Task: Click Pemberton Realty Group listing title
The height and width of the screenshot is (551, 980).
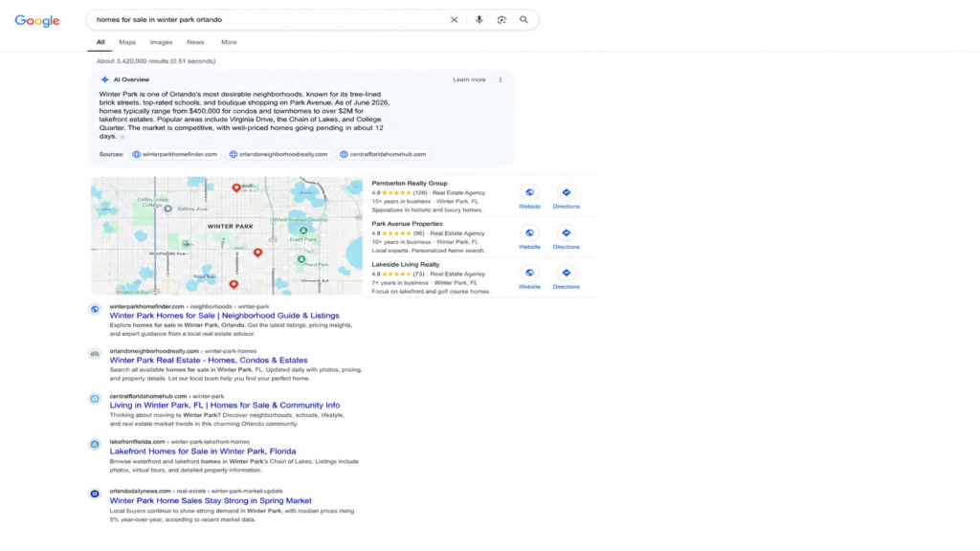Action: point(410,183)
